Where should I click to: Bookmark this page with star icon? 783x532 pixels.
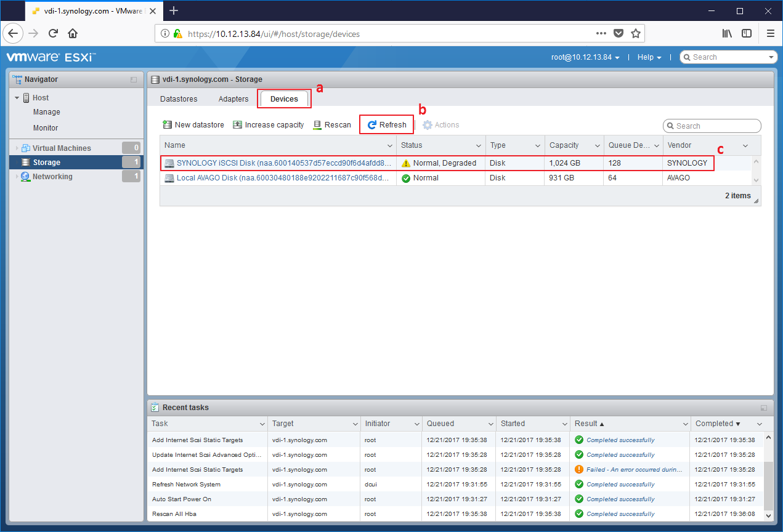pyautogui.click(x=636, y=34)
